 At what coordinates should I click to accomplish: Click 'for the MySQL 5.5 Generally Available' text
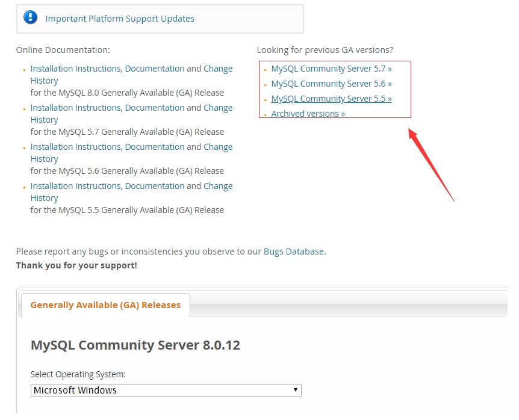pyautogui.click(x=127, y=211)
